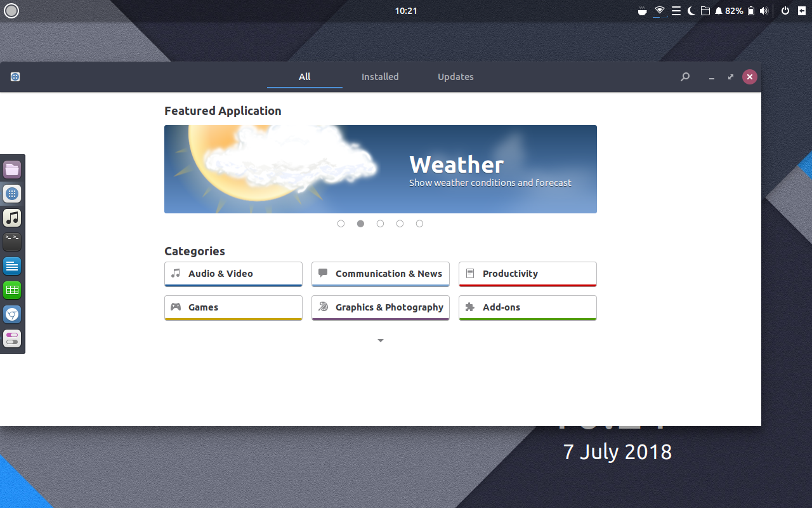Switch to the All tab
812x508 pixels.
pos(304,77)
